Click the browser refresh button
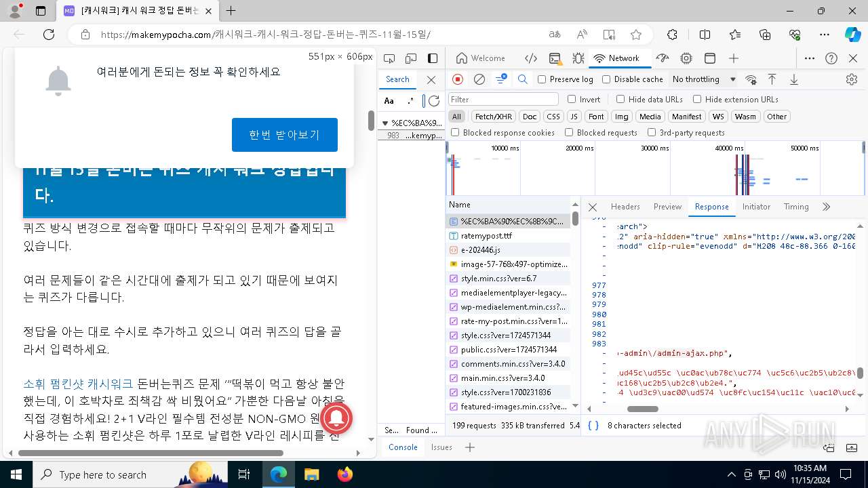This screenshot has height=488, width=868. point(49,35)
